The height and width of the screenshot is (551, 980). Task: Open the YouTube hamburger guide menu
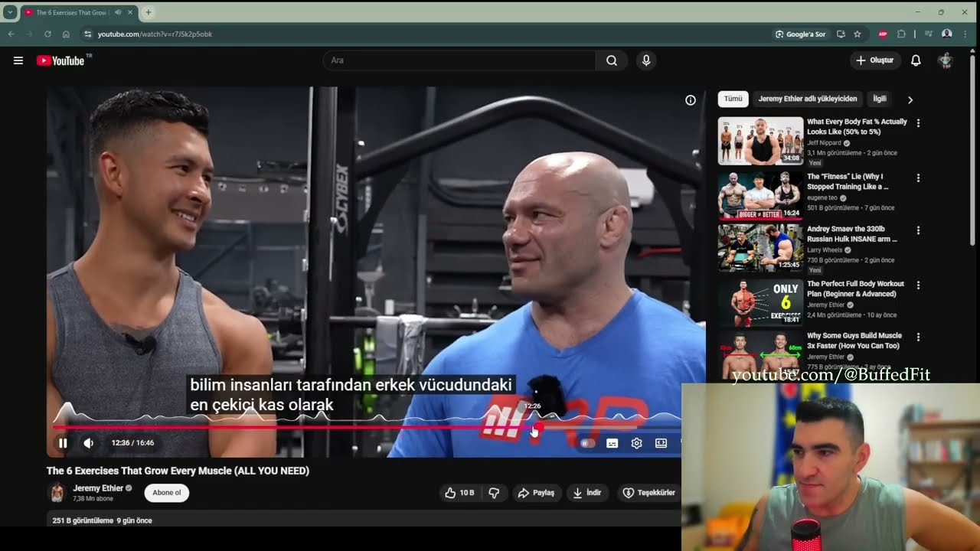[18, 60]
